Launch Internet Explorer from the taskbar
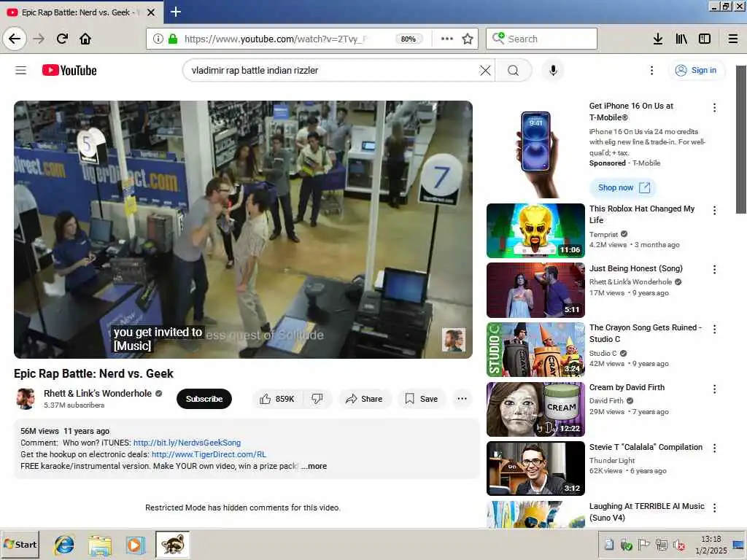The width and height of the screenshot is (747, 560). point(64,545)
